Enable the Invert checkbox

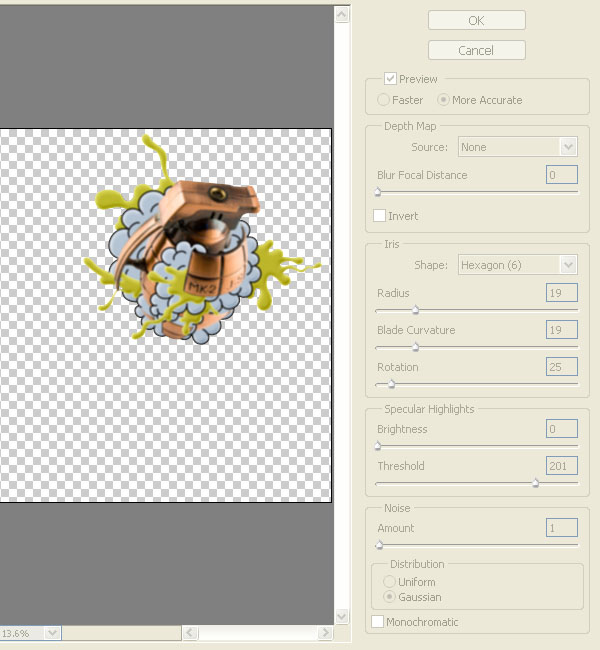(x=379, y=216)
